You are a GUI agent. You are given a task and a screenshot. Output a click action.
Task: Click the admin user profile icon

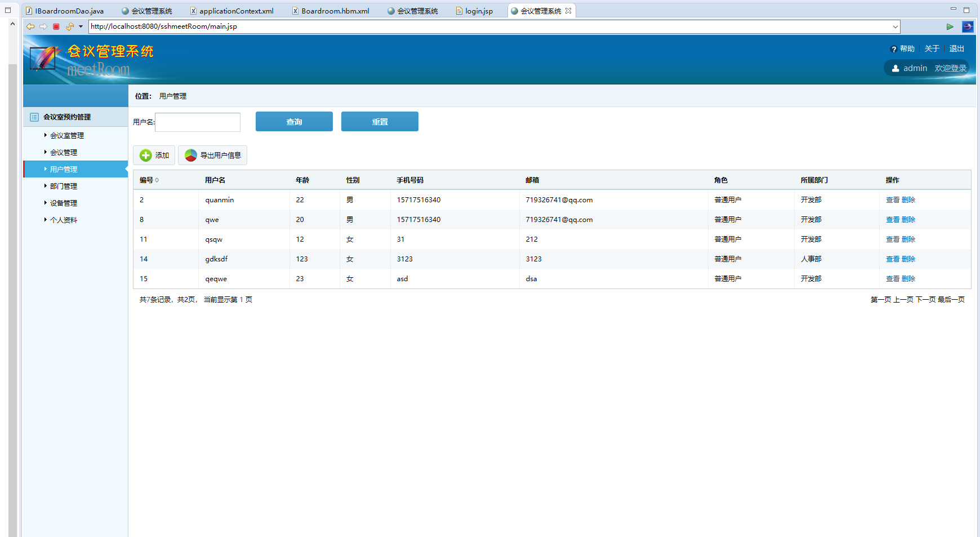pos(896,68)
